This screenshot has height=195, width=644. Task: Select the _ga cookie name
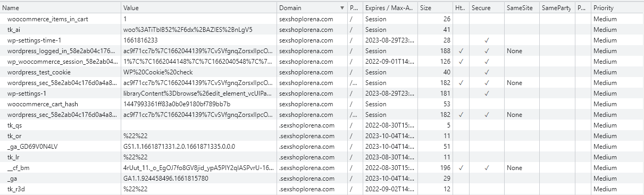pyautogui.click(x=12, y=179)
